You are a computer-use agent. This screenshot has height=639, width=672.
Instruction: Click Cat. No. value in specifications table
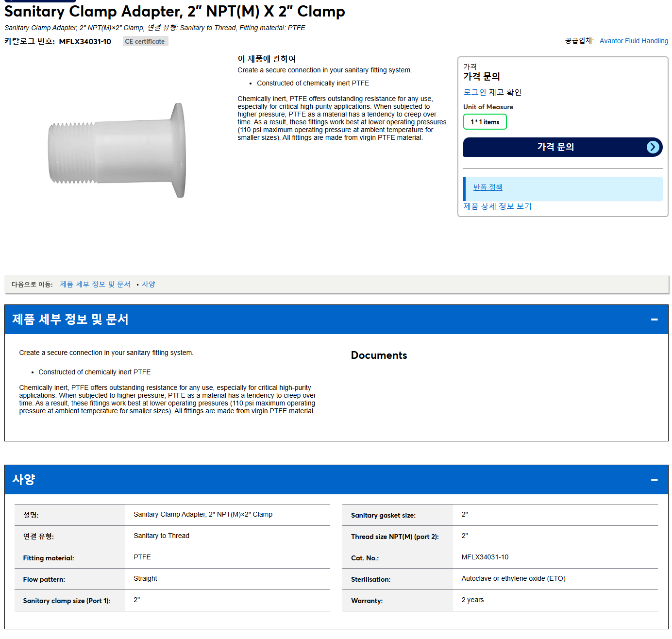[485, 557]
